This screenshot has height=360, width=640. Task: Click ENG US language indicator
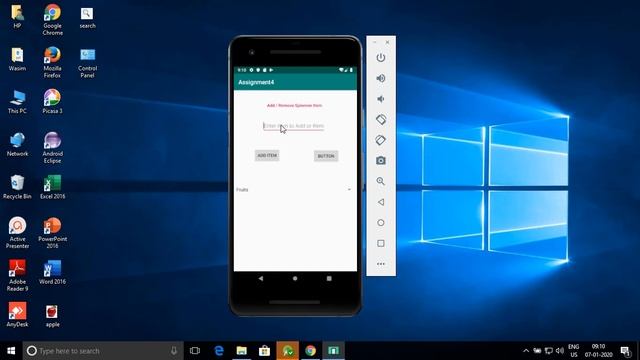[x=573, y=351]
